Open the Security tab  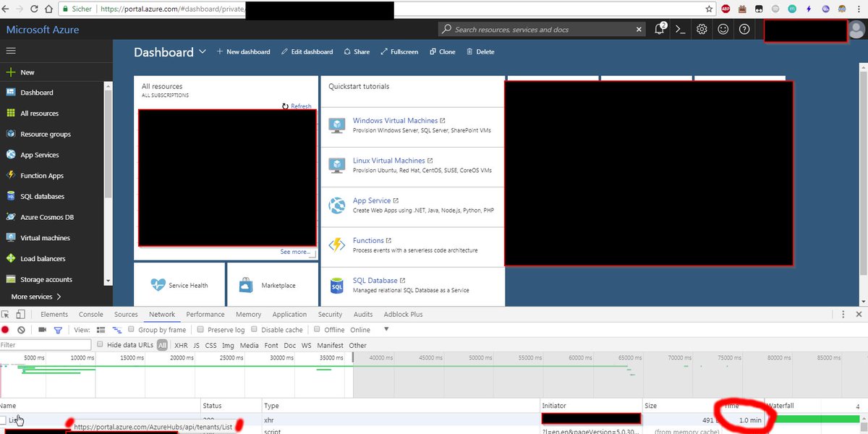click(330, 315)
